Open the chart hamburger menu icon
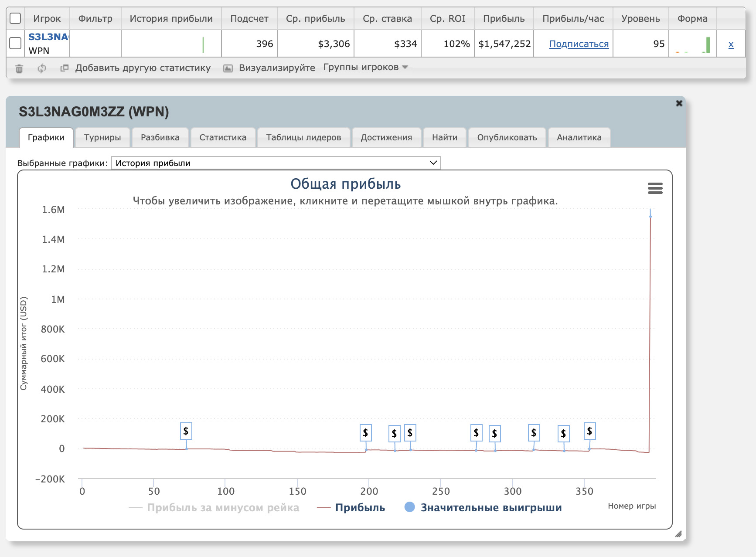Image resolution: width=756 pixels, height=557 pixels. [x=655, y=188]
